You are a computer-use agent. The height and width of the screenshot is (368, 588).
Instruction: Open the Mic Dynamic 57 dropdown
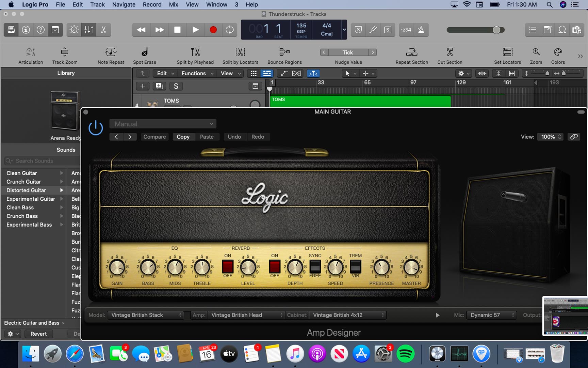491,315
